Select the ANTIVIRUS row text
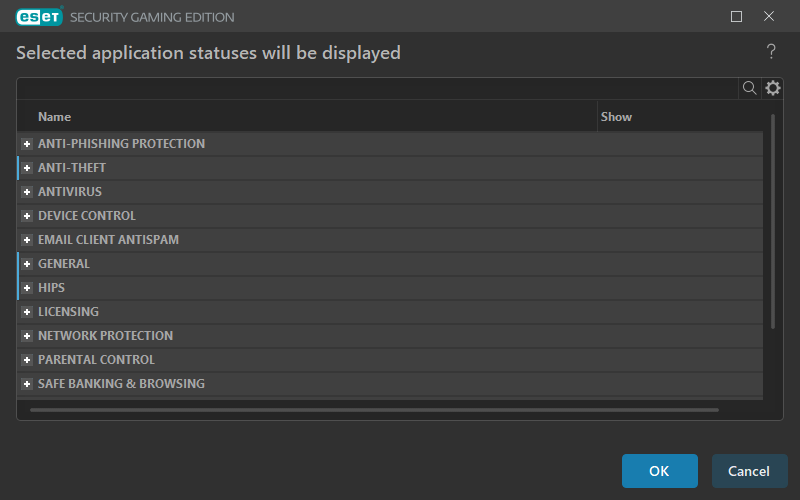 point(70,192)
